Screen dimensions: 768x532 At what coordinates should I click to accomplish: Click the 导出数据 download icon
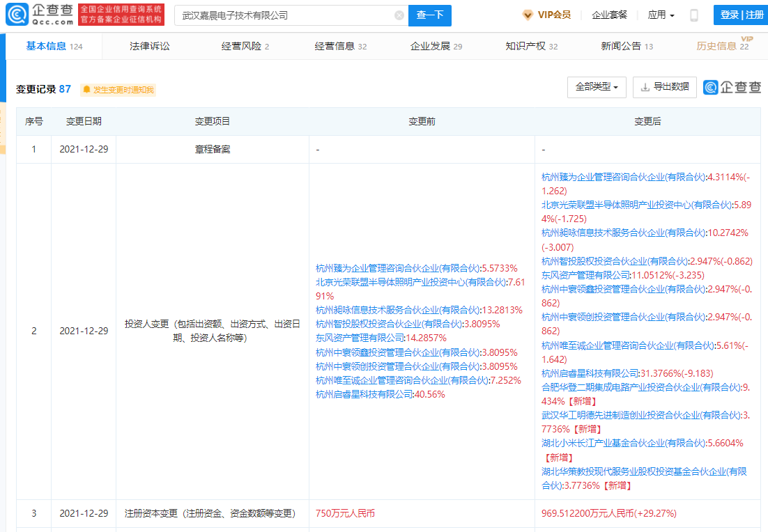coord(645,87)
